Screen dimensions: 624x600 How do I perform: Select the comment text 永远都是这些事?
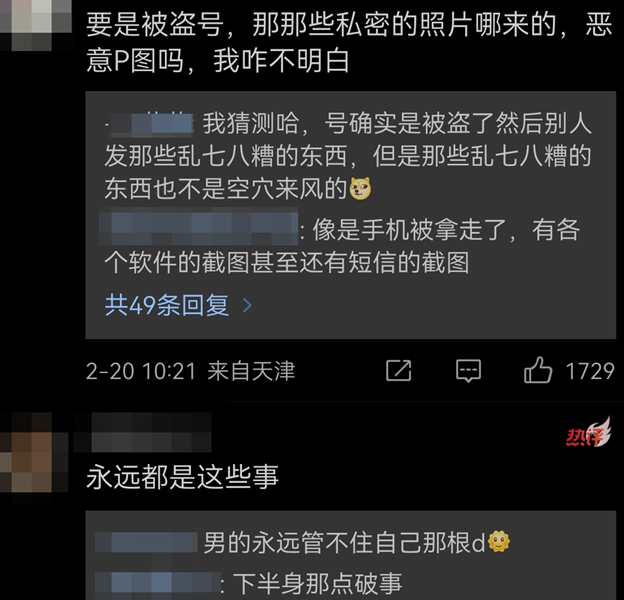point(182,477)
